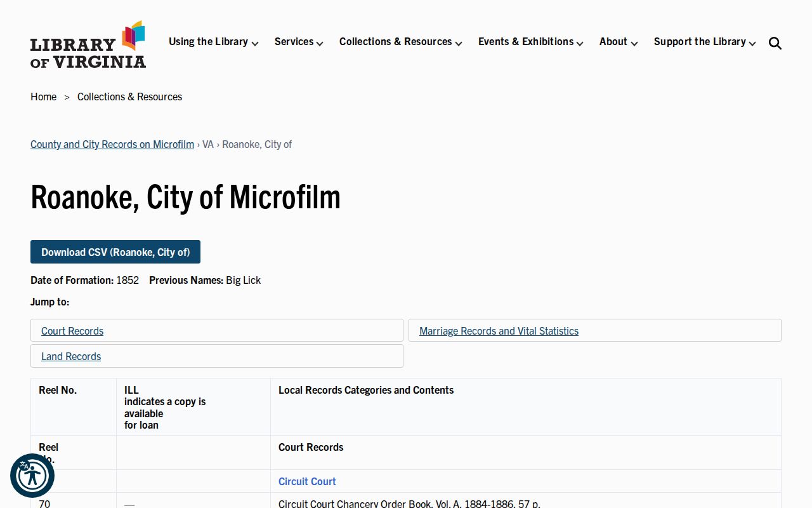Open the site search magnifier icon
The image size is (812, 508).
(775, 43)
